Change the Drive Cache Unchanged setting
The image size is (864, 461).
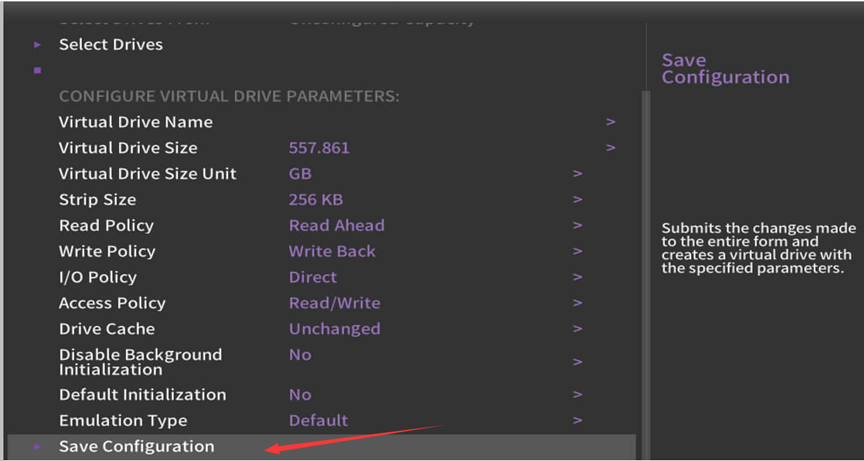pos(334,330)
